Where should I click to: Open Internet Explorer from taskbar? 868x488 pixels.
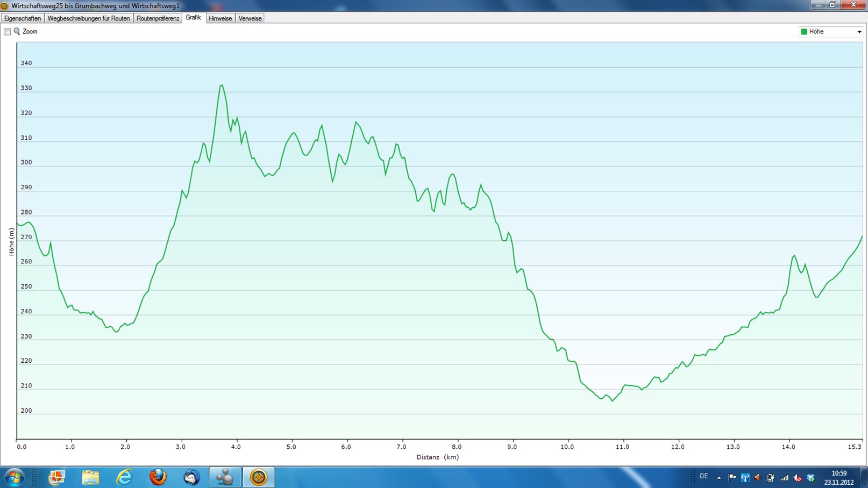click(124, 477)
